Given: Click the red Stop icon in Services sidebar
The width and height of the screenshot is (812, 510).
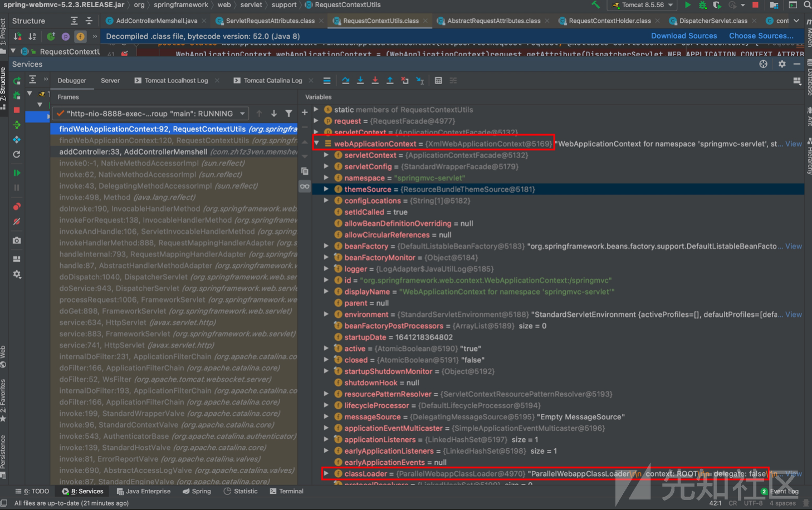Looking at the screenshot, I should click(17, 110).
